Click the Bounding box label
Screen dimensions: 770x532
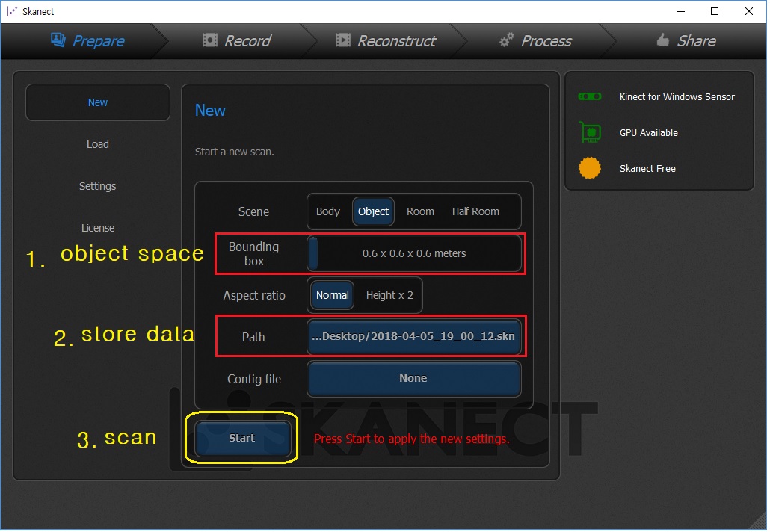coord(254,254)
